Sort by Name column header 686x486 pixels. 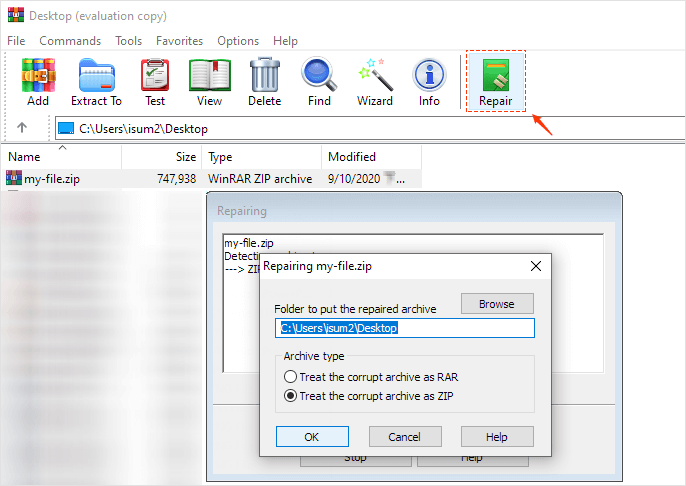(61, 157)
